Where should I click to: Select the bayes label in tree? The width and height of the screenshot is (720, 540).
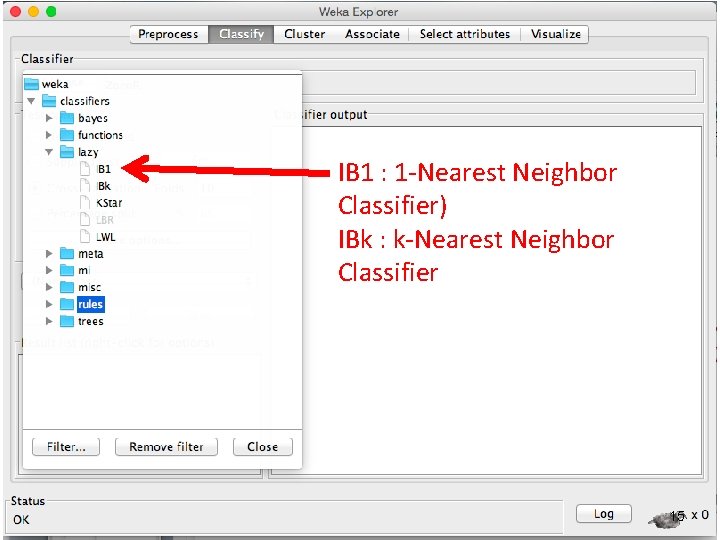[93, 118]
